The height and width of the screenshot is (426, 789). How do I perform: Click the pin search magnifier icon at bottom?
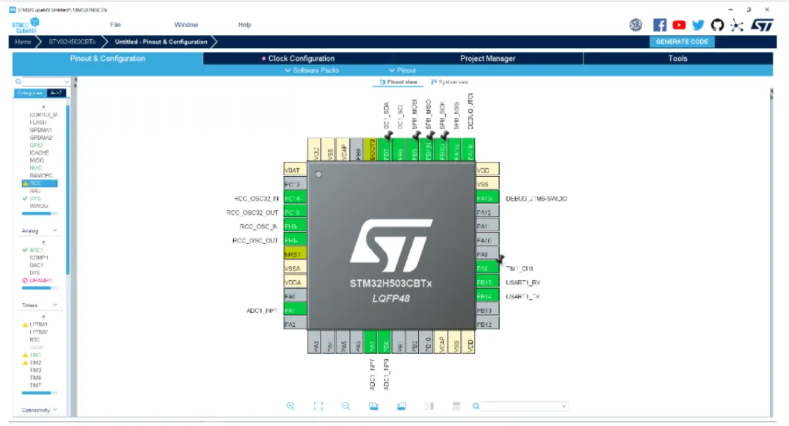pyautogui.click(x=476, y=406)
